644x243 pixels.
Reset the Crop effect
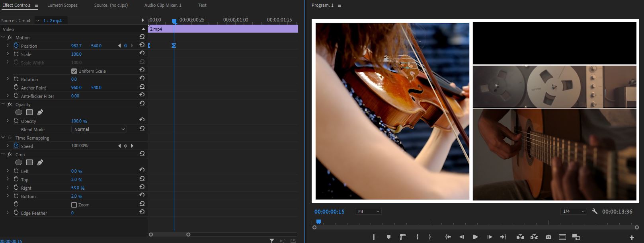point(142,154)
